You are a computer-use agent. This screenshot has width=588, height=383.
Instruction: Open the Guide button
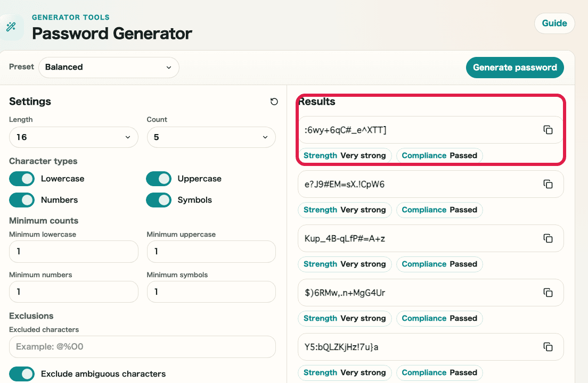(x=554, y=23)
